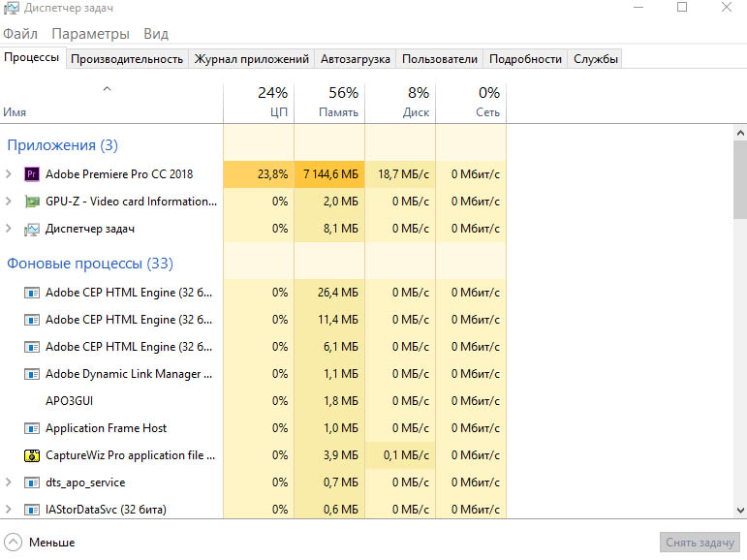
Task: Click the 26,4 МБ Adobe CEP HTML Engine icon
Action: [x=31, y=293]
